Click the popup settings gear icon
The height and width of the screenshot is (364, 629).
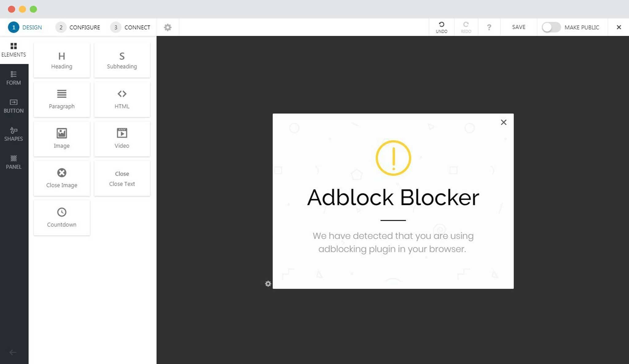pos(268,284)
